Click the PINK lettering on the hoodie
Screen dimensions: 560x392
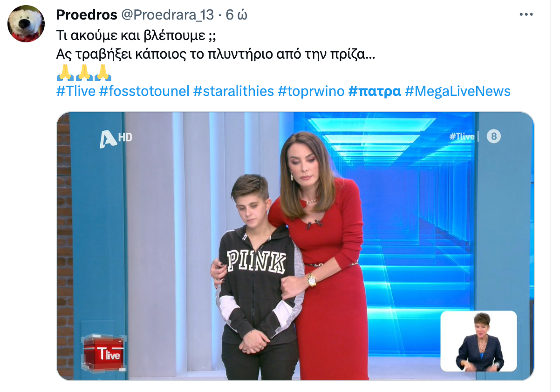[x=257, y=261]
